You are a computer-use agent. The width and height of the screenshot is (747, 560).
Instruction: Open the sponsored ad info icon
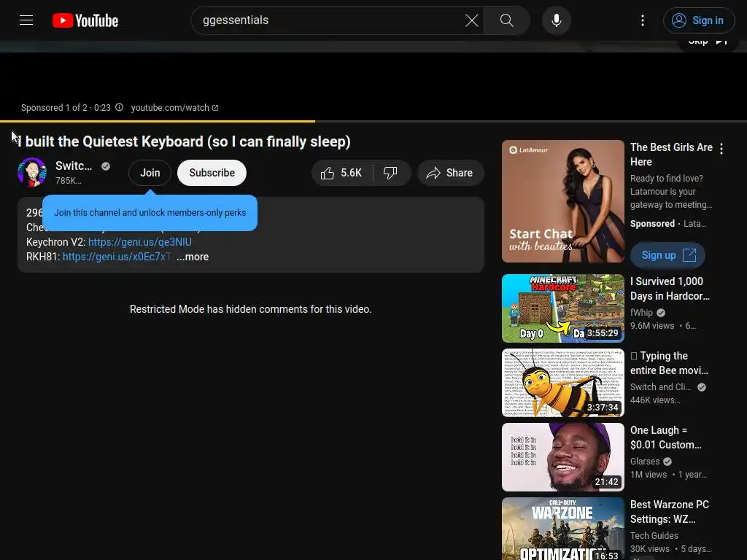[x=120, y=108]
